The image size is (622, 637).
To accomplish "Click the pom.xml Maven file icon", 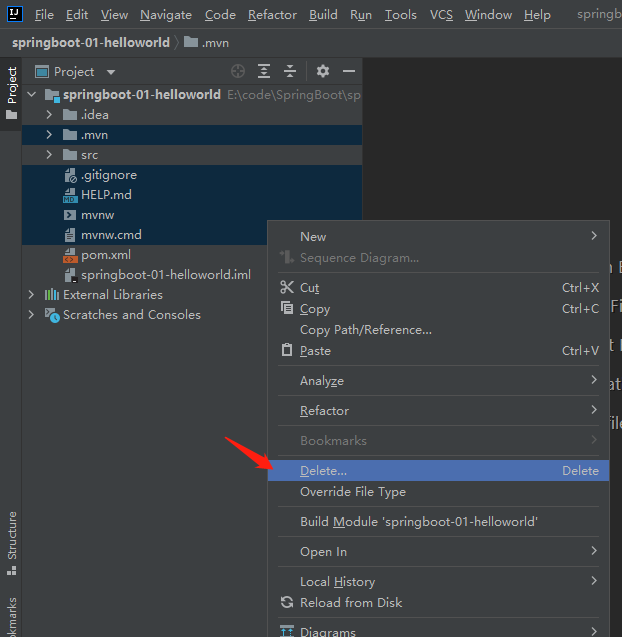I will coord(70,255).
